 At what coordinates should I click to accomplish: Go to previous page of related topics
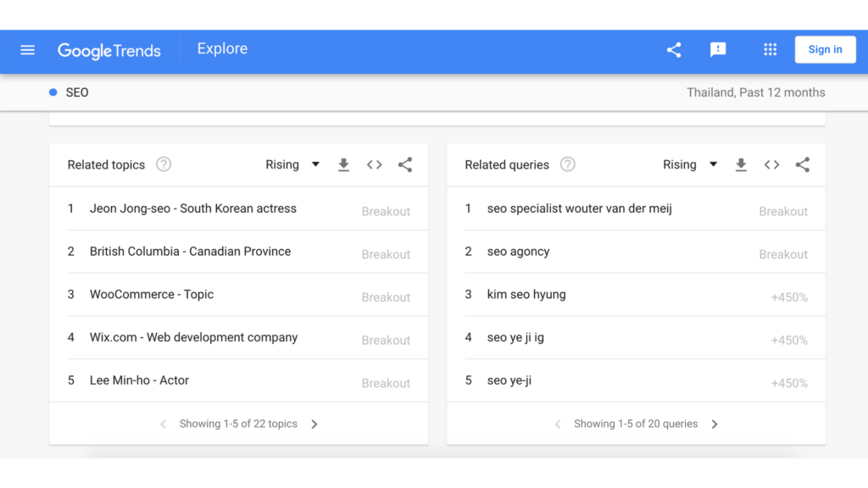(x=164, y=424)
